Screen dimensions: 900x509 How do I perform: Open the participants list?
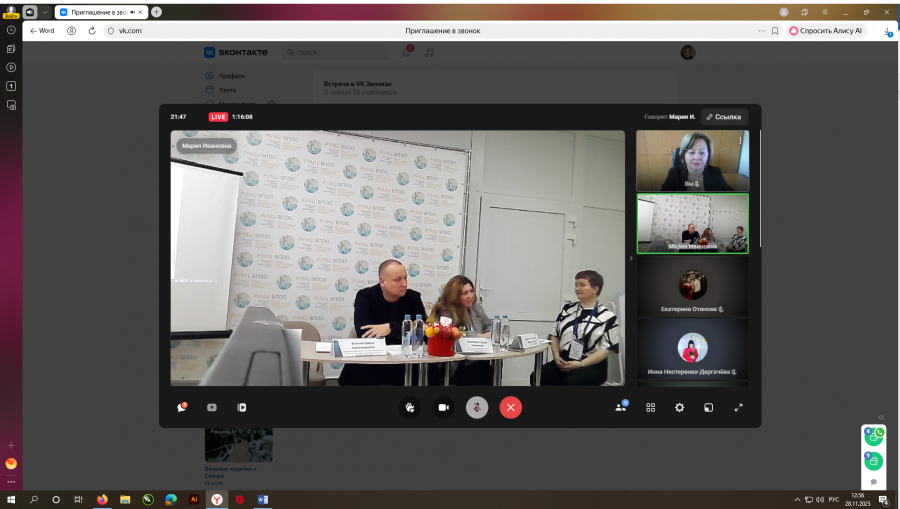621,407
